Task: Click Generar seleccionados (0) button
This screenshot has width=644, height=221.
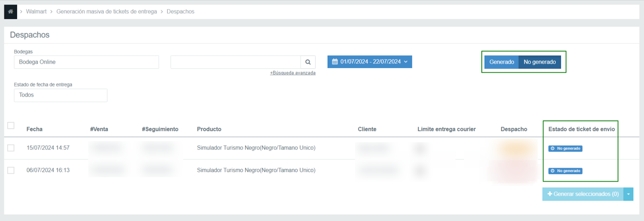Action: tap(583, 194)
